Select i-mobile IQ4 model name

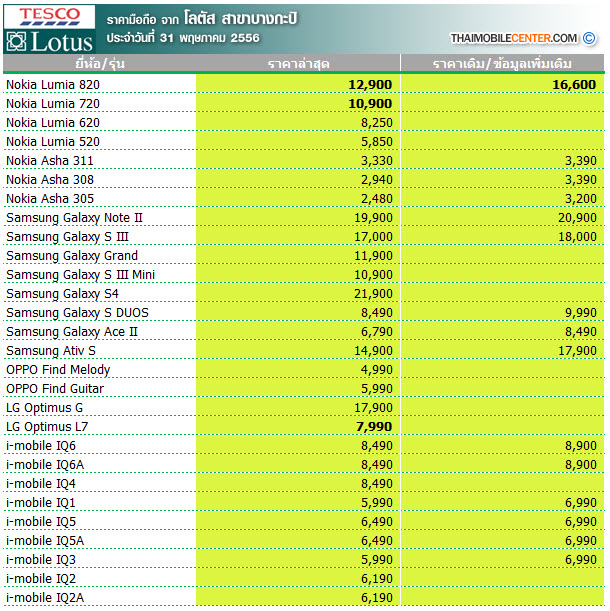point(41,484)
